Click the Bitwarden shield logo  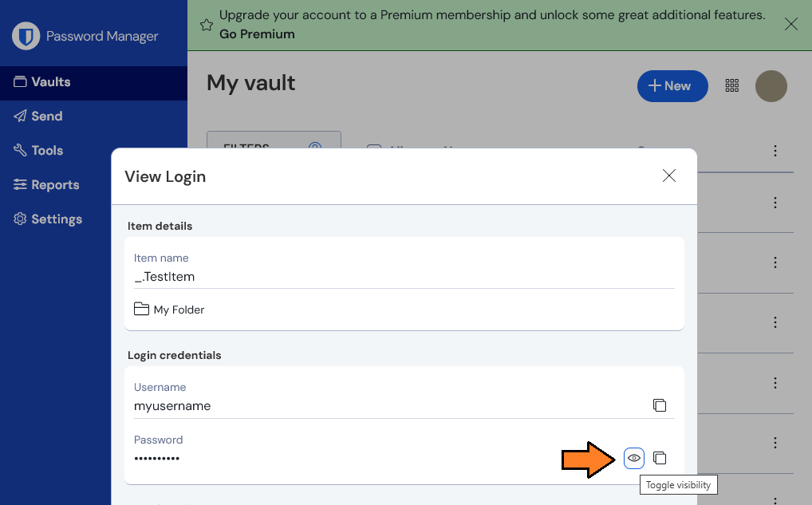tap(26, 36)
